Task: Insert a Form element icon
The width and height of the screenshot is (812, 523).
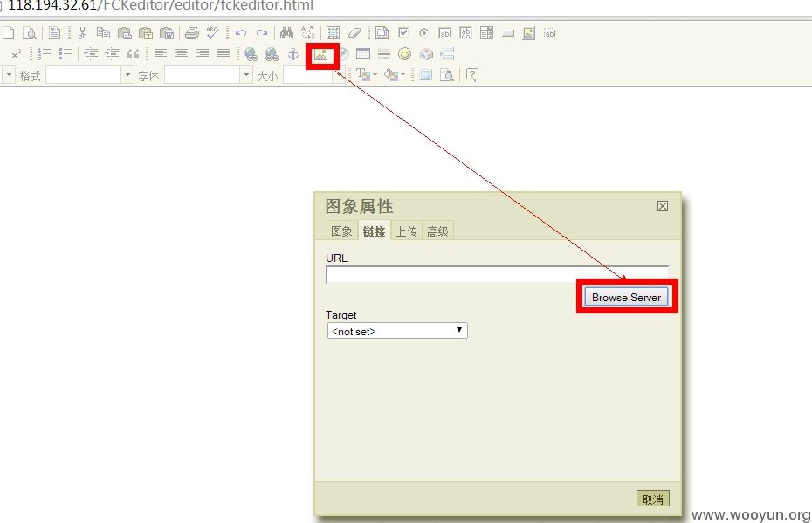Action: point(382,33)
